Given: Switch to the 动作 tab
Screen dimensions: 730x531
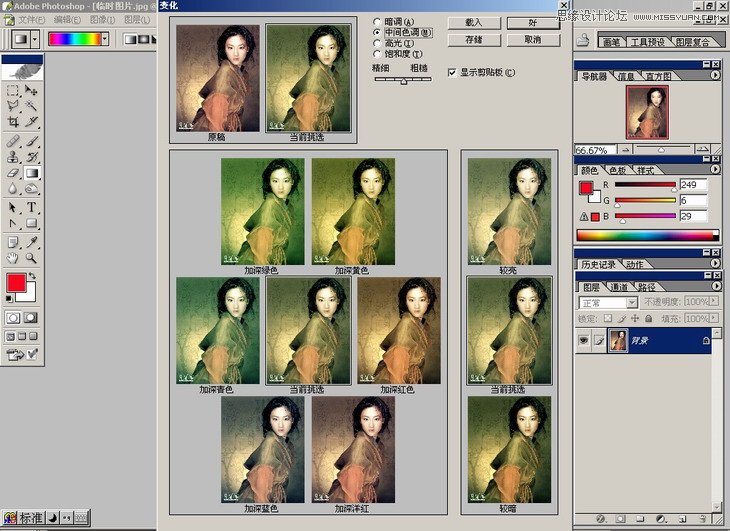Looking at the screenshot, I should (635, 265).
